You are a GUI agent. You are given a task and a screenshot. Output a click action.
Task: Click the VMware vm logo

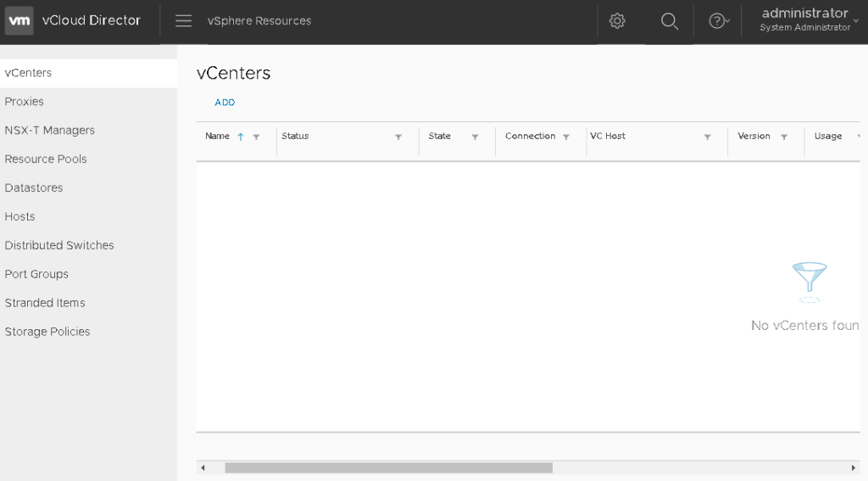(19, 20)
